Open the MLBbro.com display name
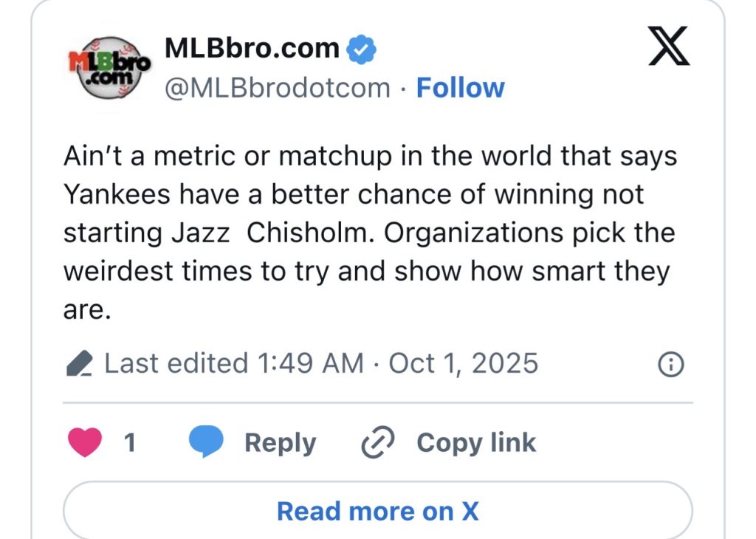This screenshot has width=756, height=539. pos(251,49)
